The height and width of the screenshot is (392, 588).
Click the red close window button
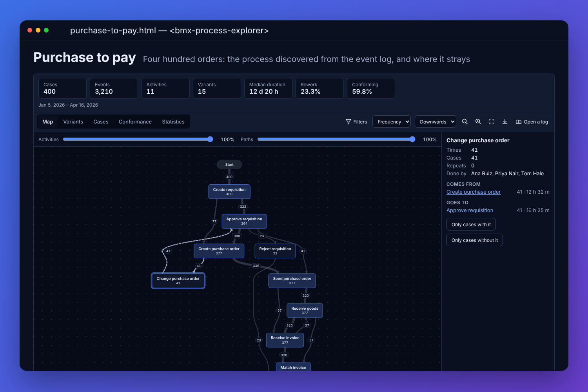point(30,30)
